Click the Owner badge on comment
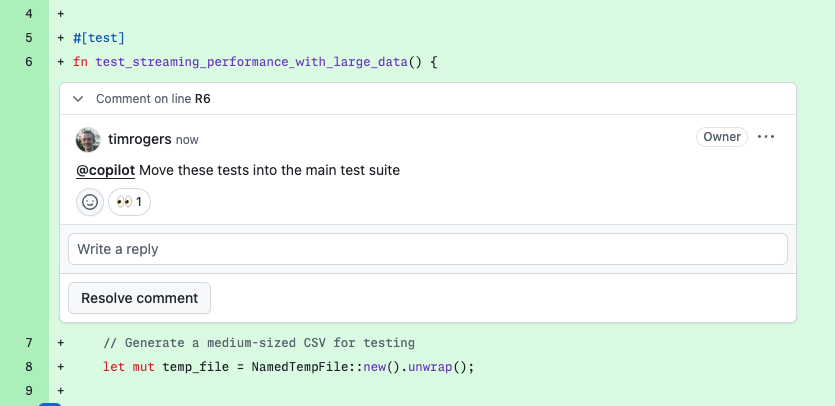 pos(721,137)
